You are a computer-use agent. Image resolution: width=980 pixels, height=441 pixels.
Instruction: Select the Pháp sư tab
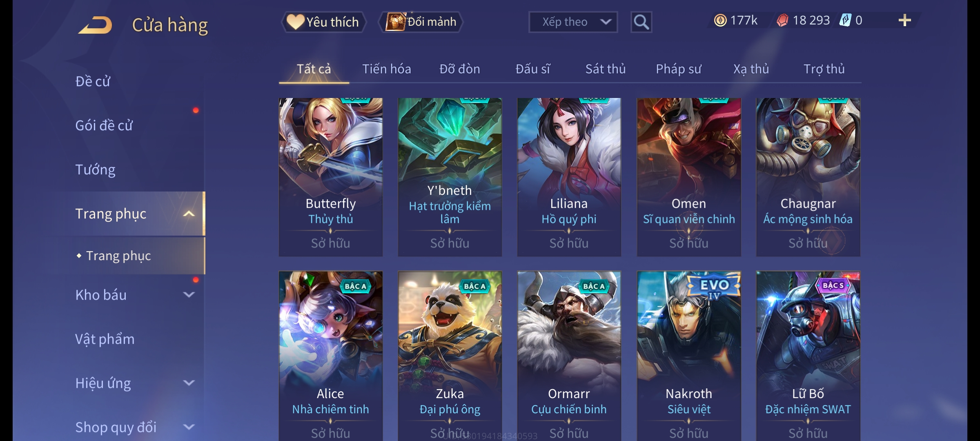(678, 69)
